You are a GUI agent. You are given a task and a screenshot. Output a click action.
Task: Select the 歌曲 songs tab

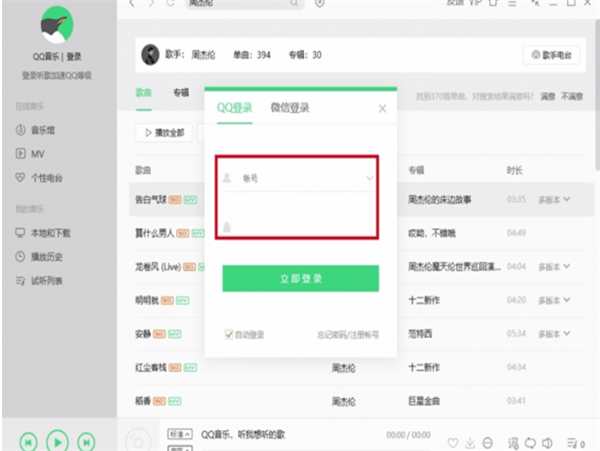point(143,93)
